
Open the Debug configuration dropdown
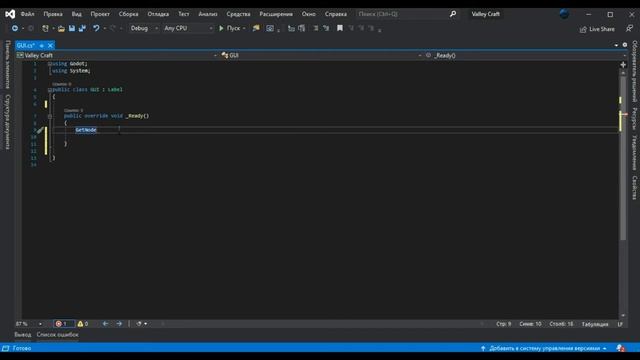point(144,28)
